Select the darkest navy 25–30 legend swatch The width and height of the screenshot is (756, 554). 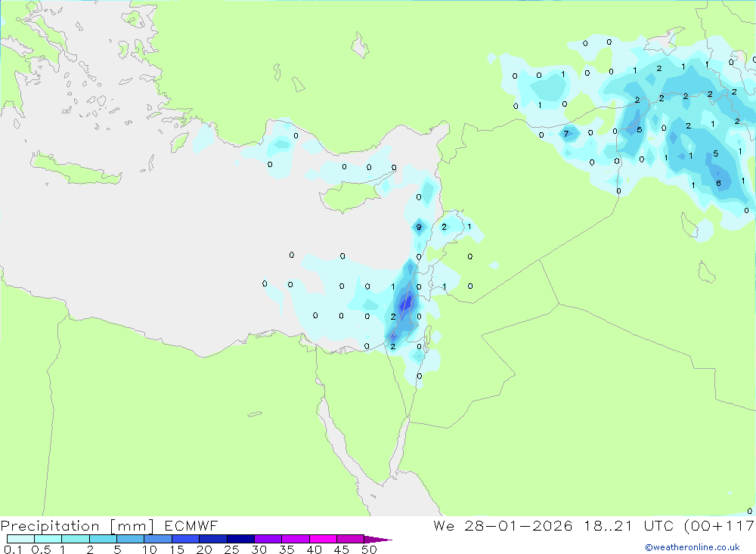click(240, 539)
